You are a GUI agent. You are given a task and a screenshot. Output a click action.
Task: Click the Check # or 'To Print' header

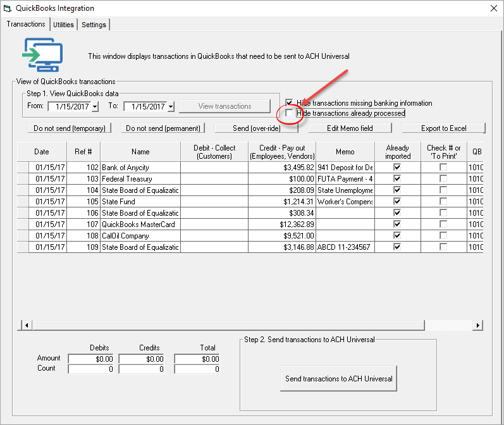click(443, 152)
